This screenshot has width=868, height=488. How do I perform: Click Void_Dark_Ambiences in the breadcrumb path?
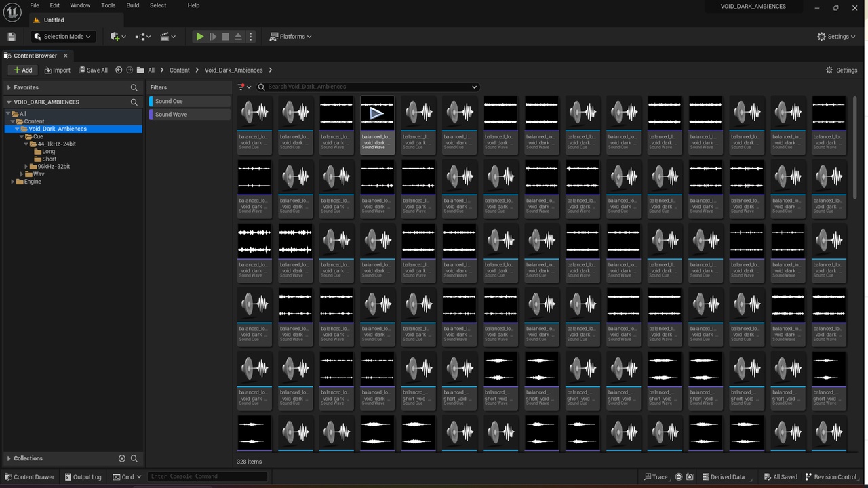click(234, 70)
